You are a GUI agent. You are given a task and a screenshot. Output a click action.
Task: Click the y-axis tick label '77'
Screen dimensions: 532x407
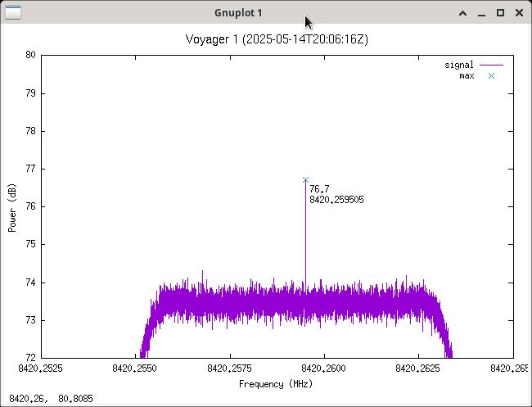pos(30,169)
